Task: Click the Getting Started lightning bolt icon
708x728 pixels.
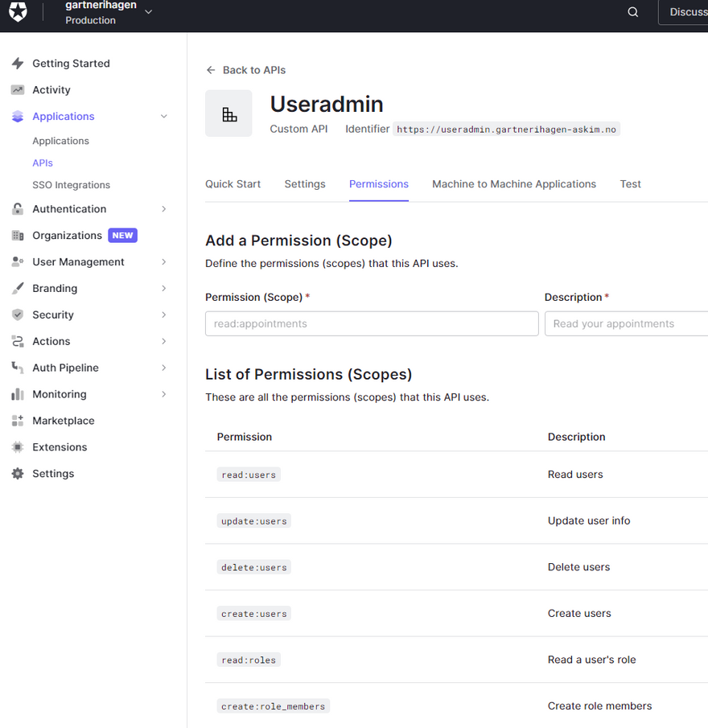Action: click(18, 64)
